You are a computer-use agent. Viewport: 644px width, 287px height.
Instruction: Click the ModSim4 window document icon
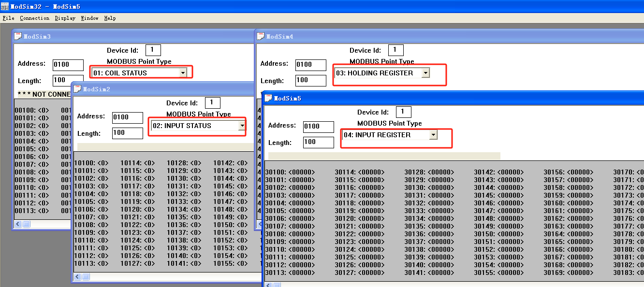[261, 36]
